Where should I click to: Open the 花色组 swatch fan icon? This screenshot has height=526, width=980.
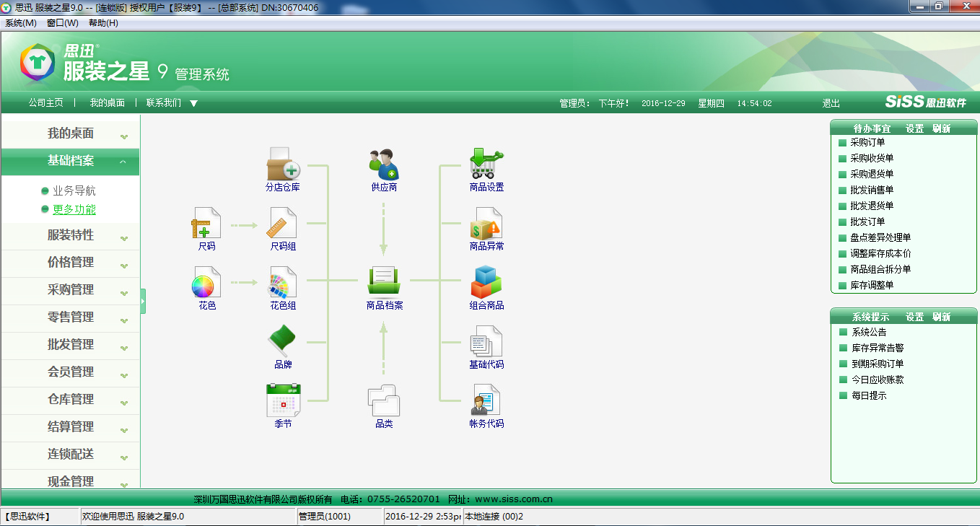click(283, 282)
